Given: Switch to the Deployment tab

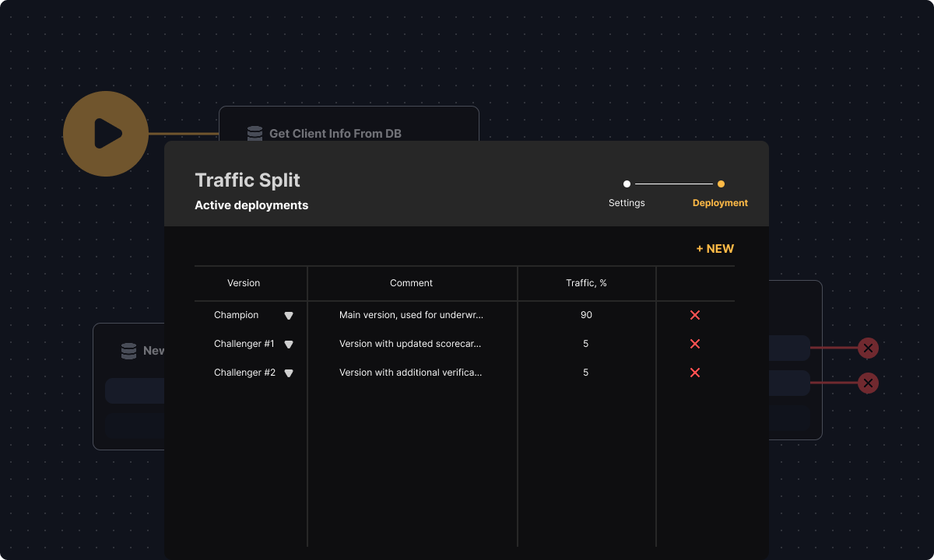Looking at the screenshot, I should pos(720,202).
